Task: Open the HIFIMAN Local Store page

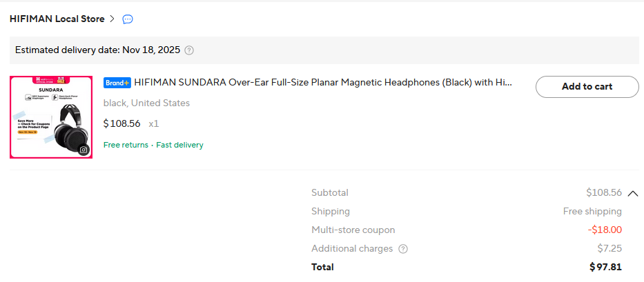Action: point(57,19)
